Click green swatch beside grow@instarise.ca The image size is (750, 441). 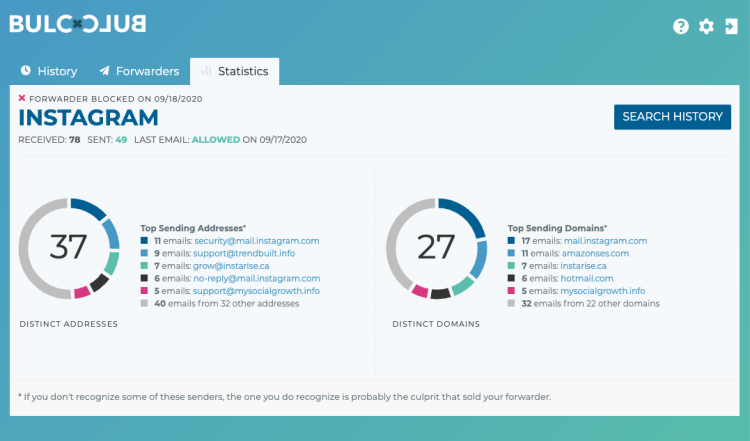[144, 265]
